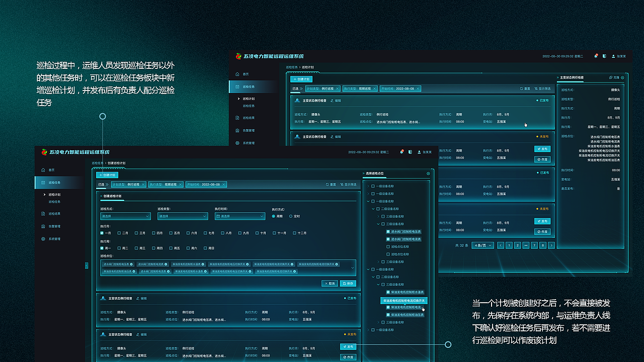Viewport: 644px width, 362px height.
Task: Go to previous page arrow in pagination
Action: click(501, 245)
